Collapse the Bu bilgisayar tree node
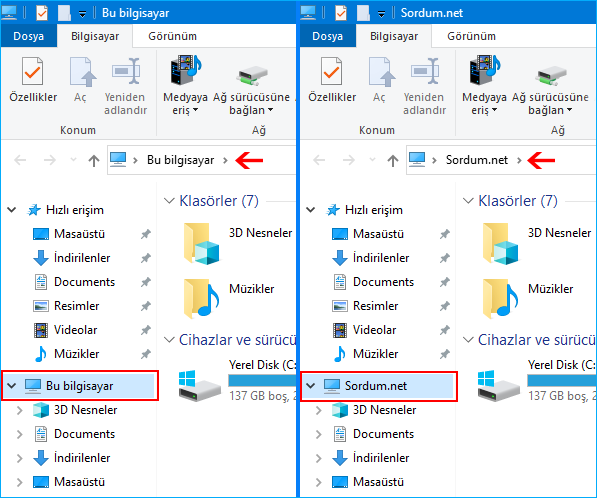The width and height of the screenshot is (597, 498). (12, 386)
